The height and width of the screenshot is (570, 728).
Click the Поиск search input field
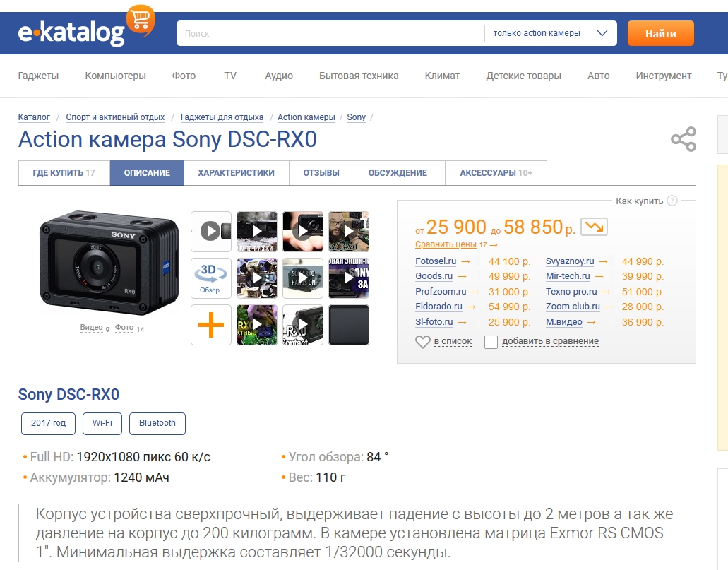coord(330,33)
